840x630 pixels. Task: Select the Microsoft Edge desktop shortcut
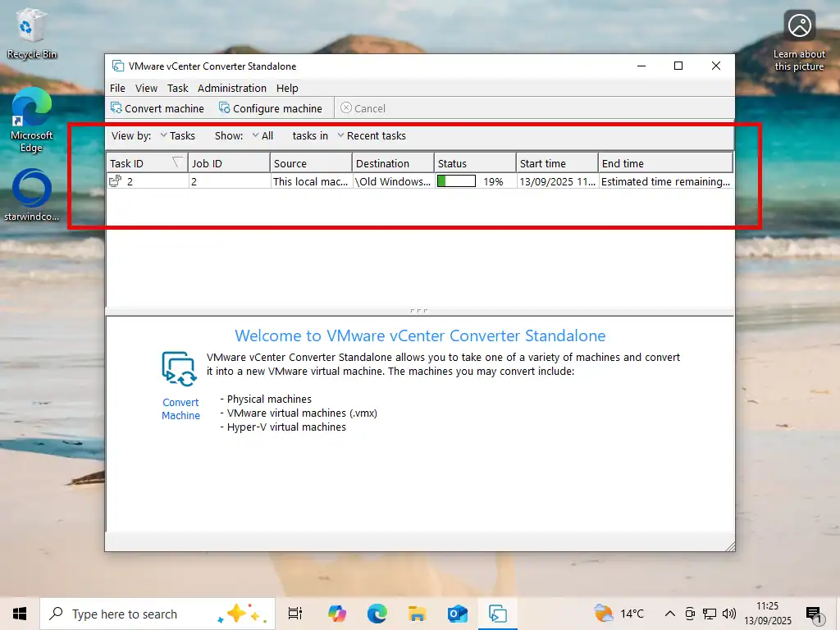tap(31, 121)
